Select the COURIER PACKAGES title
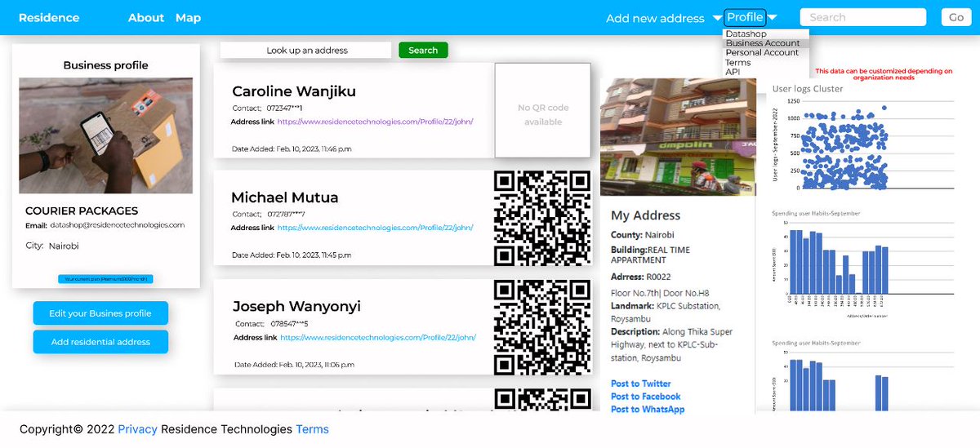 82,211
